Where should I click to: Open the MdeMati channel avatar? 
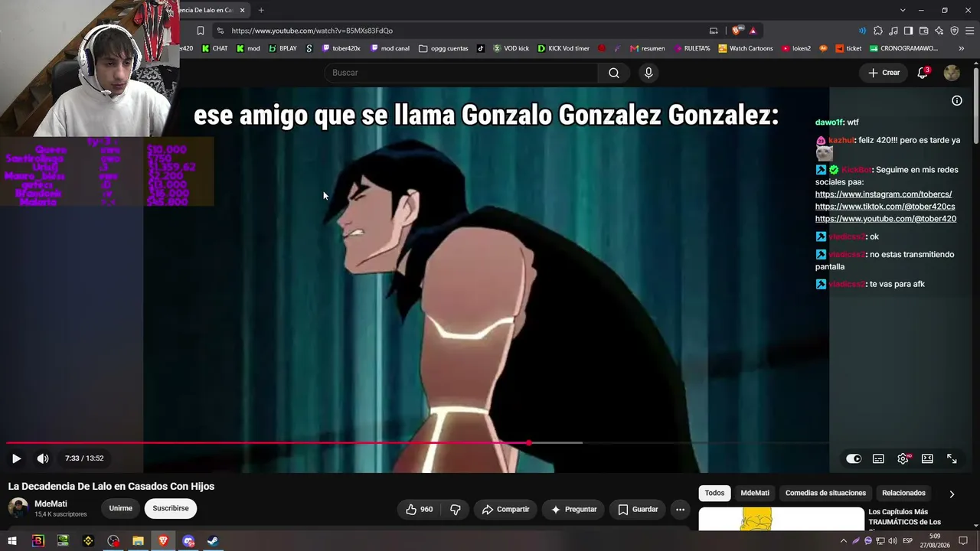[x=18, y=508]
